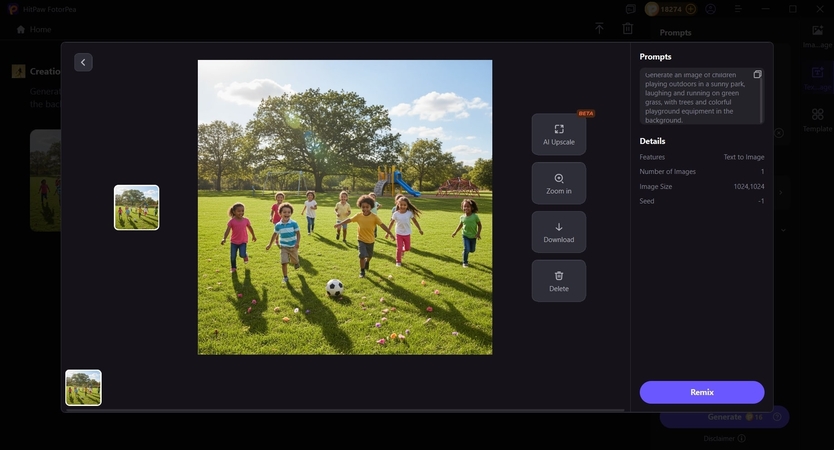Copy the prompt text with copy icon
The width and height of the screenshot is (834, 450).
pyautogui.click(x=757, y=74)
